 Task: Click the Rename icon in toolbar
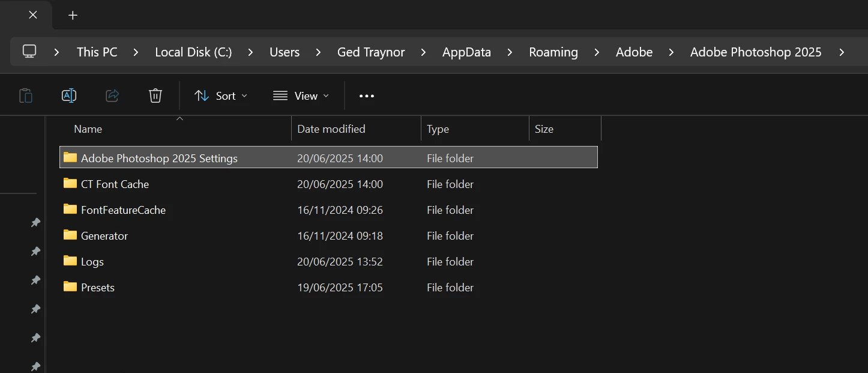click(x=69, y=96)
